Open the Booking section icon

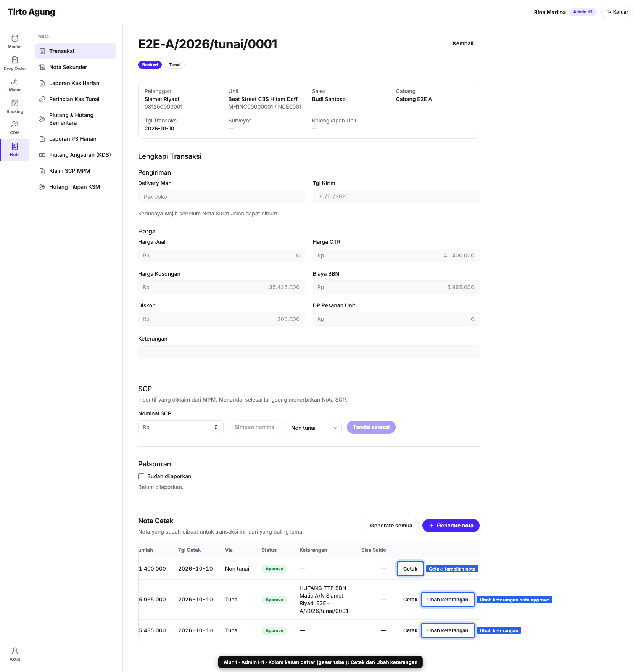click(14, 103)
